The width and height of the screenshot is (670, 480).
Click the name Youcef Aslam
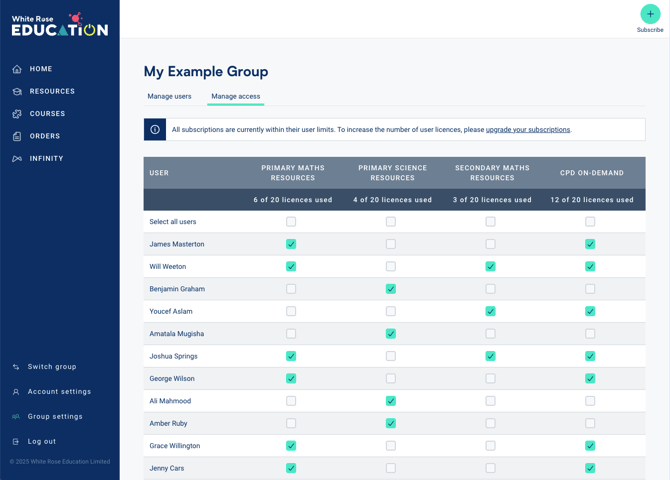pos(171,311)
